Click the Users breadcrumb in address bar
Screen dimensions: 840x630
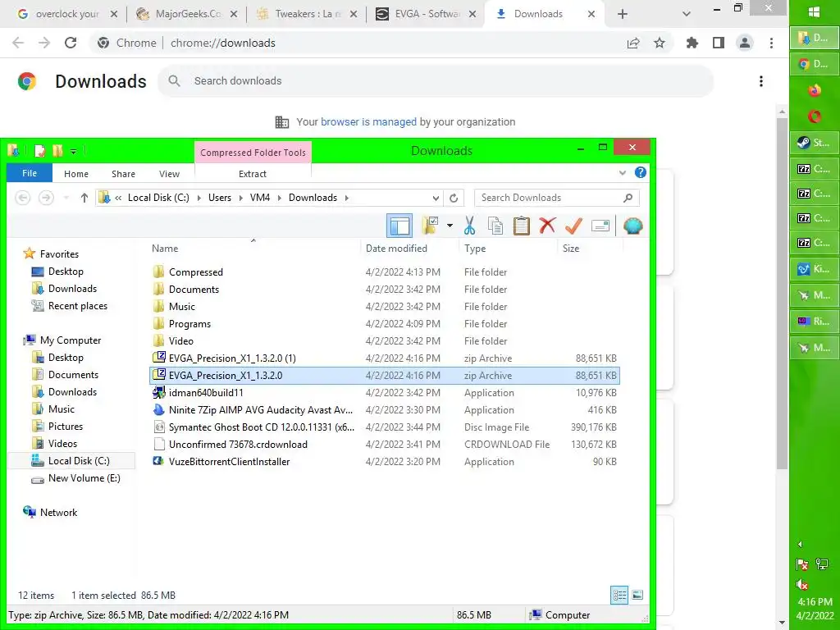pos(220,198)
